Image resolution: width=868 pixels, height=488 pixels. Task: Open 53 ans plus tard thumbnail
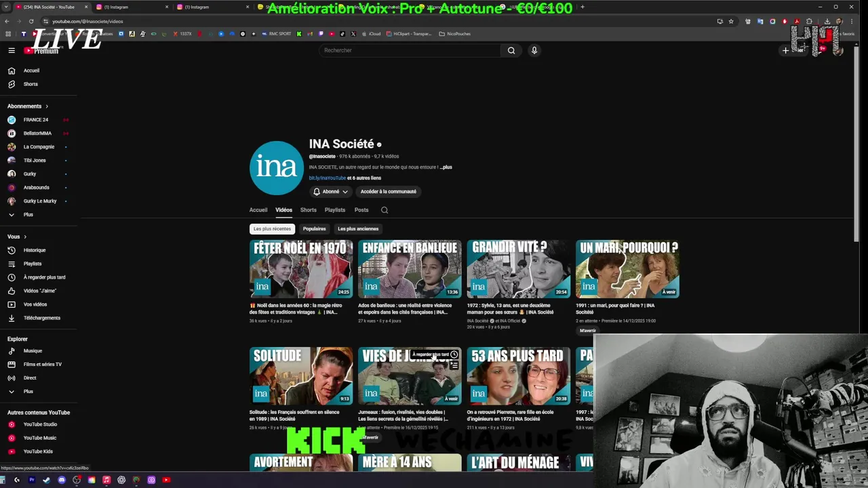tap(519, 376)
